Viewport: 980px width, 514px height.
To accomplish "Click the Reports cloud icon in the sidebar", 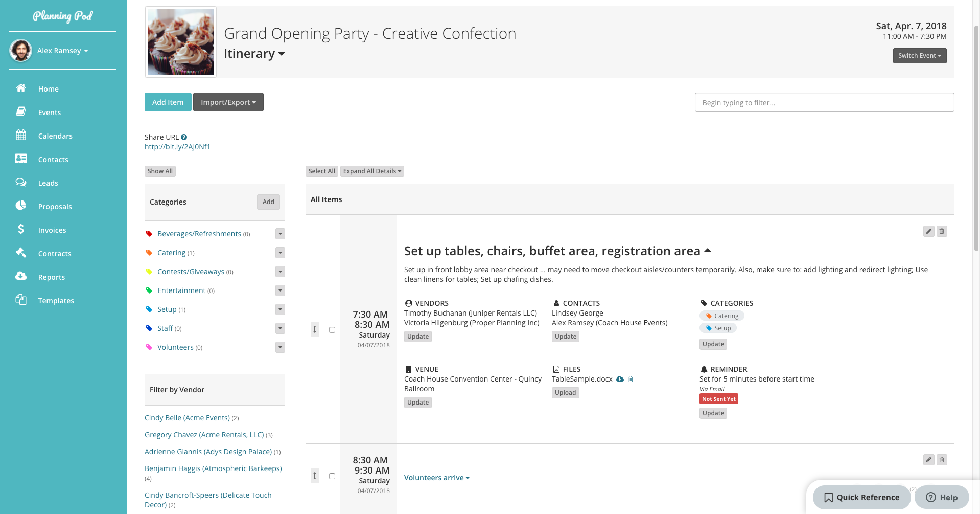I will coord(21,276).
